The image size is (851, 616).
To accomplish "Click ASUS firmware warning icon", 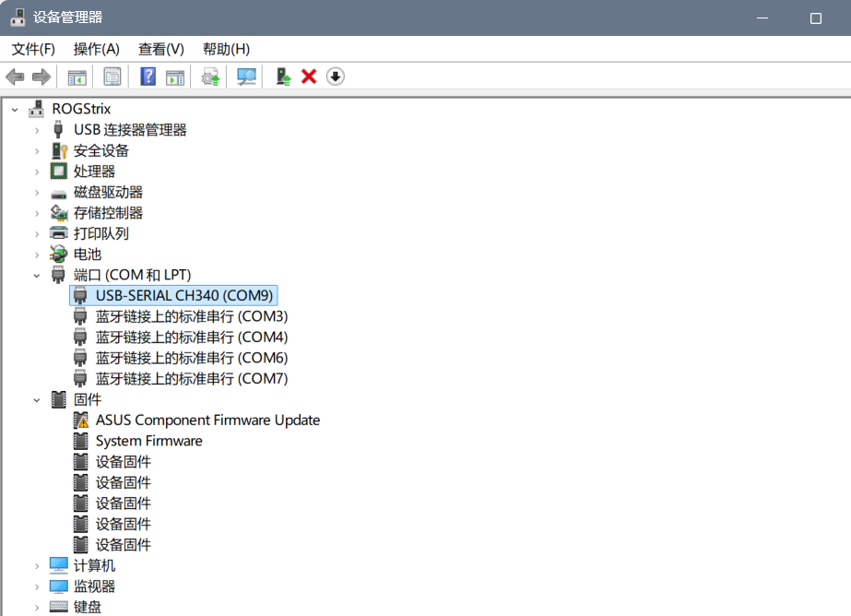I will coord(81,421).
